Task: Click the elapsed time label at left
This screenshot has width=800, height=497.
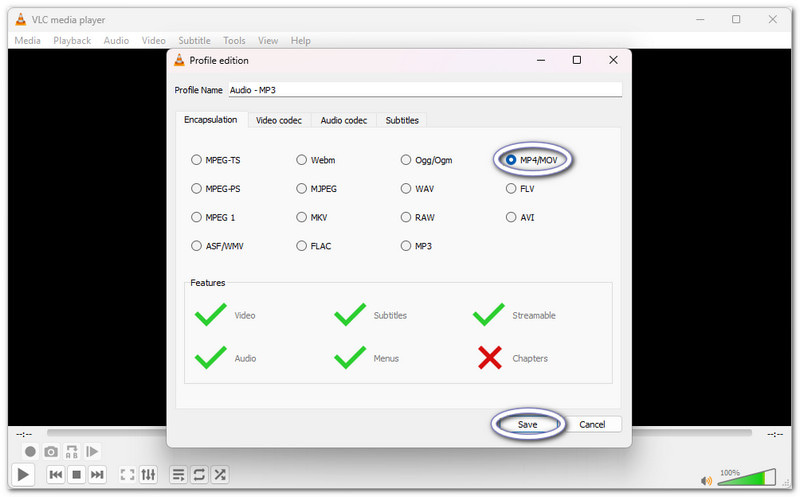Action: click(x=24, y=434)
